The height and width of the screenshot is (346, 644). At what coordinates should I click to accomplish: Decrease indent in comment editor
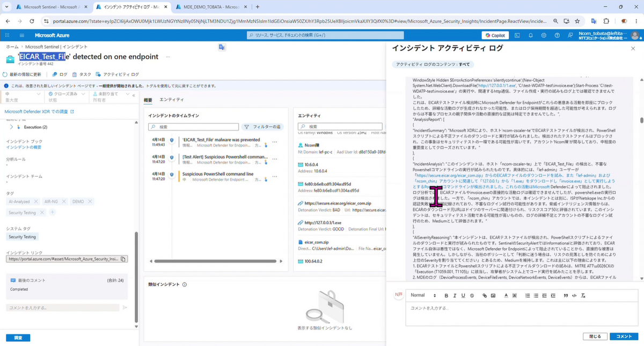[x=545, y=295]
